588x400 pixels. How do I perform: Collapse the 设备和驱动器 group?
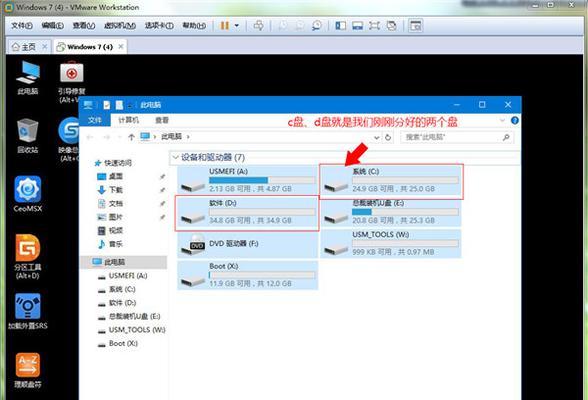point(175,157)
